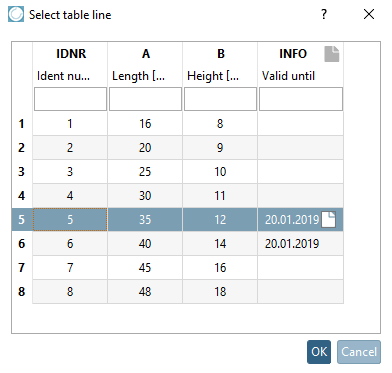Image resolution: width=392 pixels, height=373 pixels.
Task: Click the Ident number cell in row 3
Action: pos(70,172)
